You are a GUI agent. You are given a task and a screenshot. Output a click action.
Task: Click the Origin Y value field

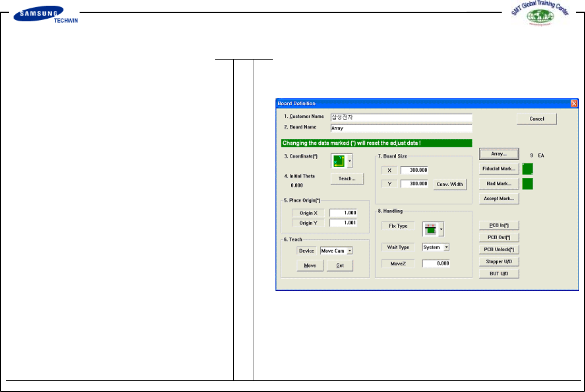[343, 223]
